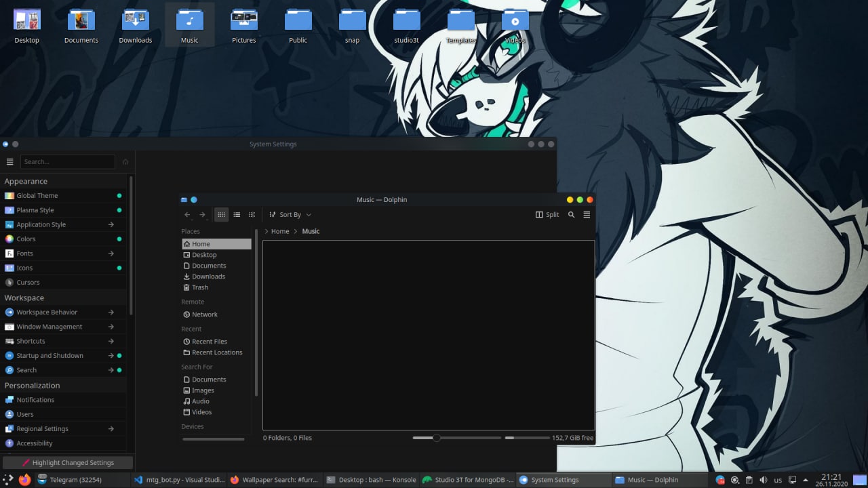
Task: Show hidden system tray icons arrow
Action: point(807,480)
